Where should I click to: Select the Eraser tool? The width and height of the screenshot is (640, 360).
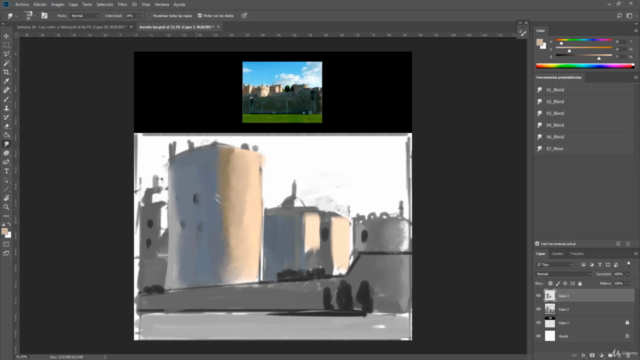click(x=6, y=126)
